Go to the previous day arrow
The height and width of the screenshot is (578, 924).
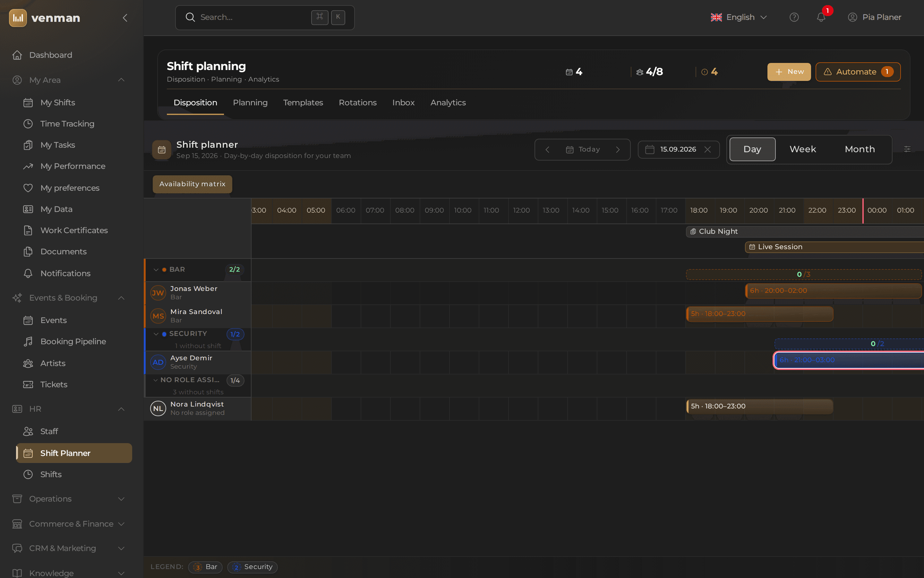pos(548,149)
